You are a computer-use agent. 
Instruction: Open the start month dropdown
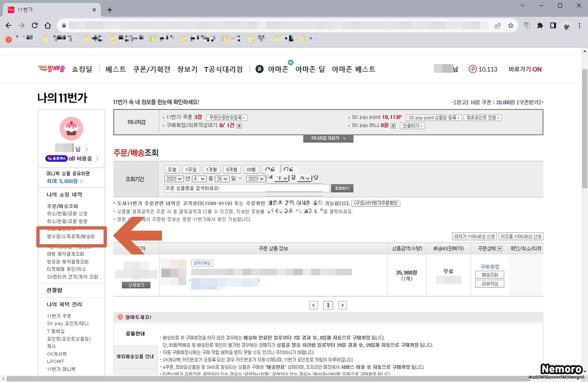click(199, 179)
